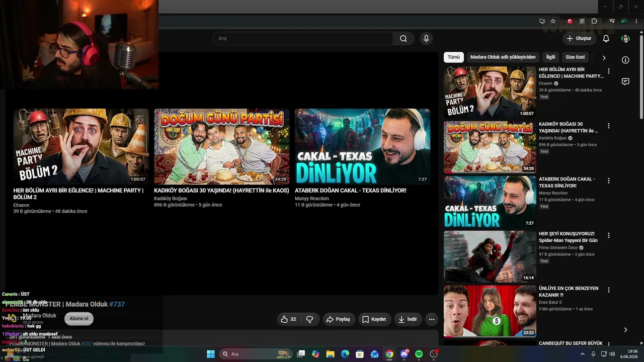Viewport: 644px width, 362px height.
Task: Click title "HER ŞEYİ KONUŞUYORUZ! Spider-Man Yepyeni Bir Gün"
Action: click(x=568, y=237)
